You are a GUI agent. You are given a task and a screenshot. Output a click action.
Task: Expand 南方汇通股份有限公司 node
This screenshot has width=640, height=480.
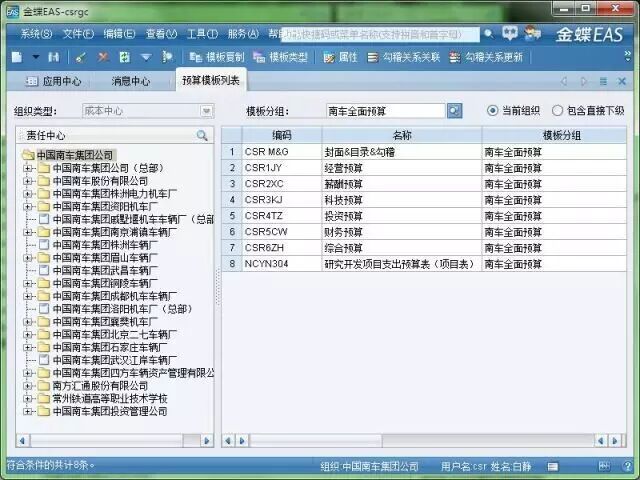pos(28,386)
